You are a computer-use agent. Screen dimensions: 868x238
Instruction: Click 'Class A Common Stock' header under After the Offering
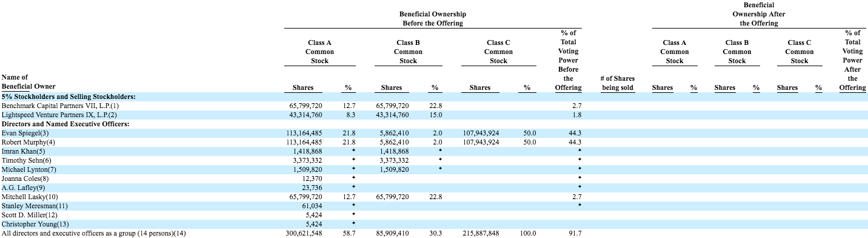click(x=675, y=52)
